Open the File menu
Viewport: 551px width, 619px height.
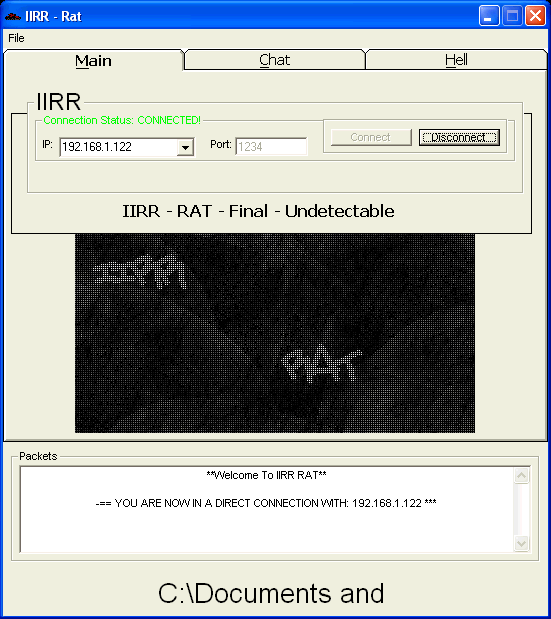(16, 38)
